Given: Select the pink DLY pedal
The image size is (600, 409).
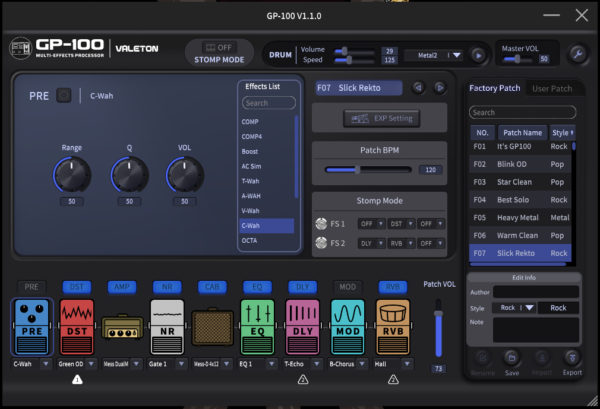Looking at the screenshot, I should (x=303, y=327).
